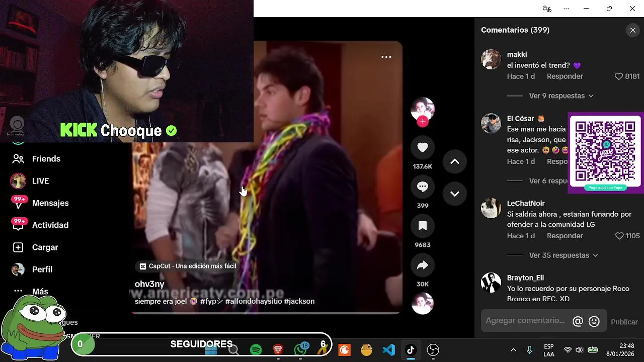Screen dimensions: 644x362
Task: Open volume control in tray
Action: (579, 350)
